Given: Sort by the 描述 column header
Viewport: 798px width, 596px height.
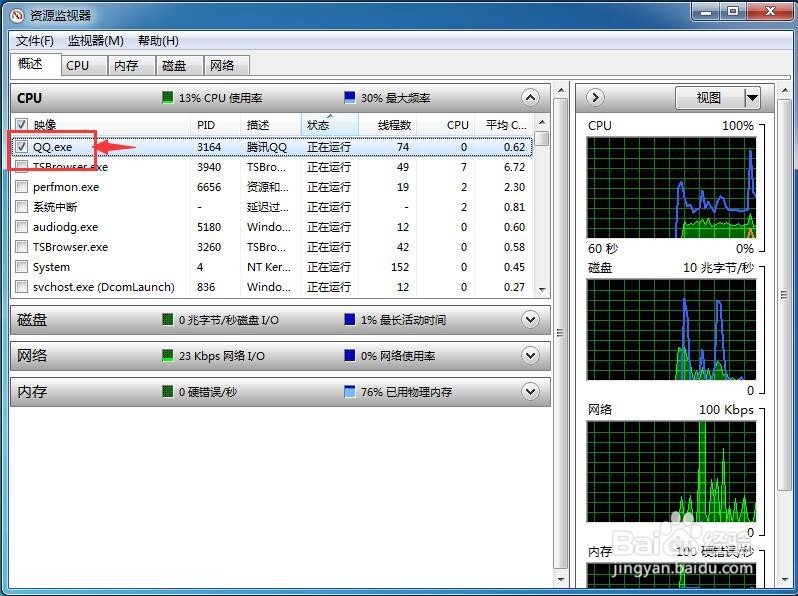Looking at the screenshot, I should click(x=271, y=125).
